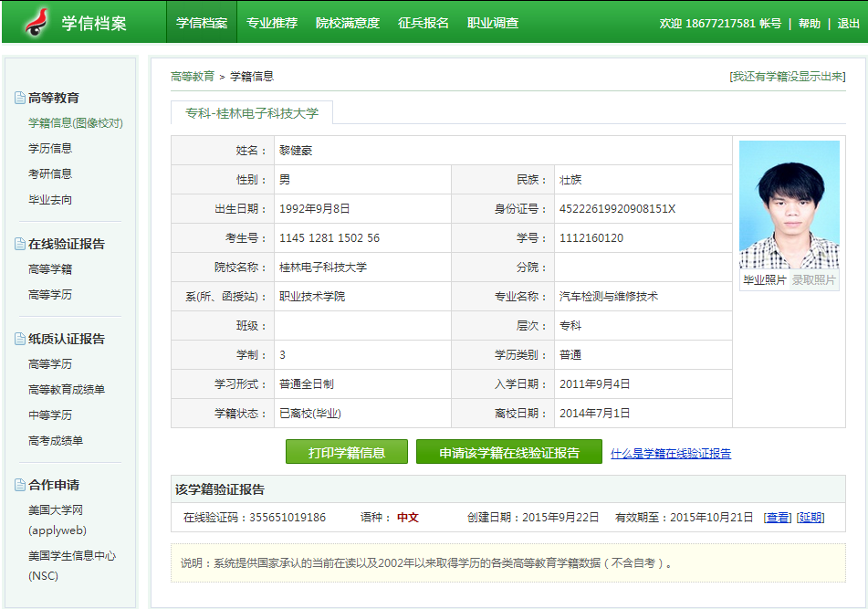Click the graduation photo thumbnail
The image size is (868, 609).
789,205
